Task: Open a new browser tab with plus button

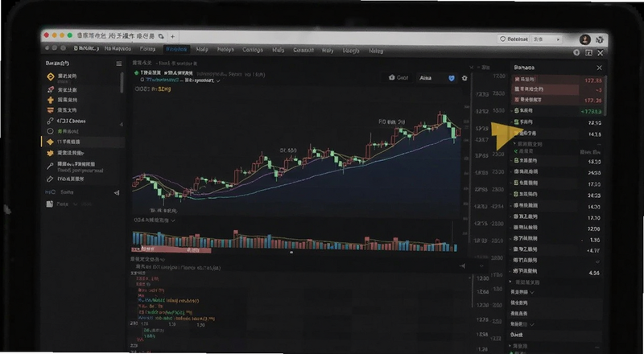Action: click(x=172, y=36)
